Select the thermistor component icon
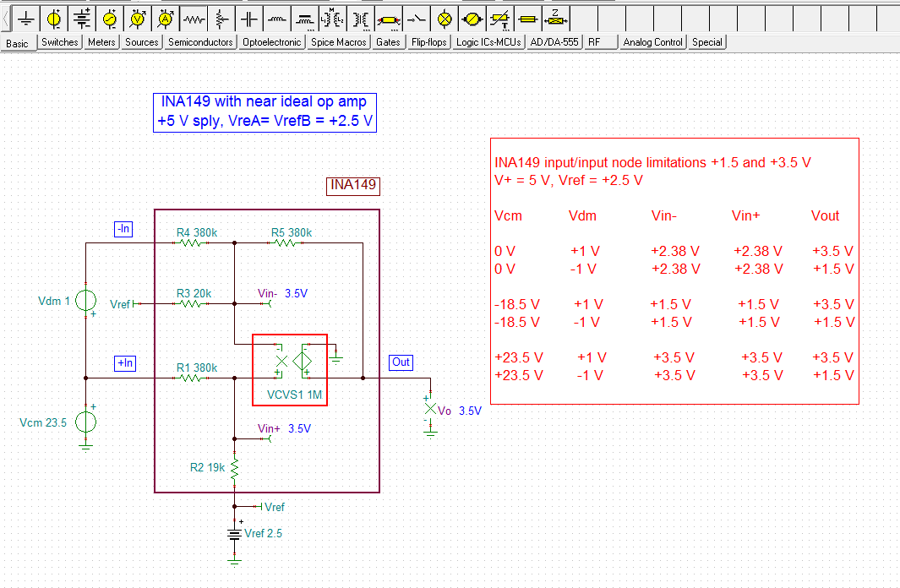 pos(500,19)
